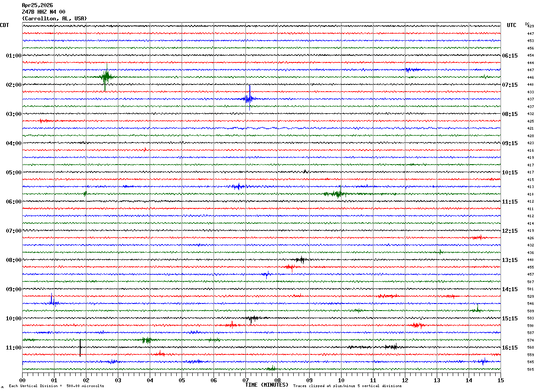The width and height of the screenshot is (536, 392).
Task: Click the 08 minute tick label
Action: 277,380
